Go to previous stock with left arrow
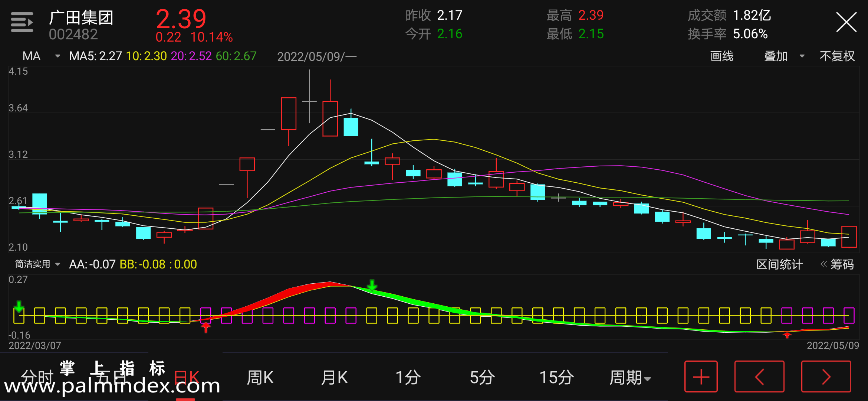The height and width of the screenshot is (401, 868). pyautogui.click(x=759, y=376)
